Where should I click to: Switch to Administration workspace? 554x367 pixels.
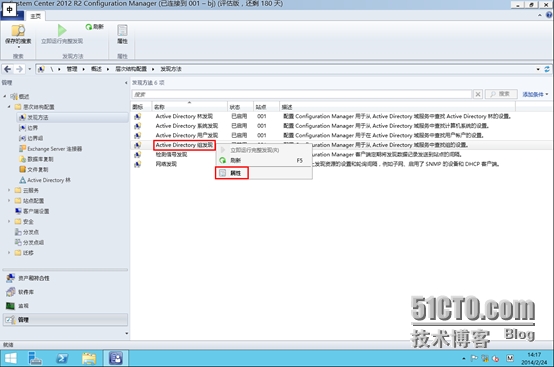coord(65,320)
